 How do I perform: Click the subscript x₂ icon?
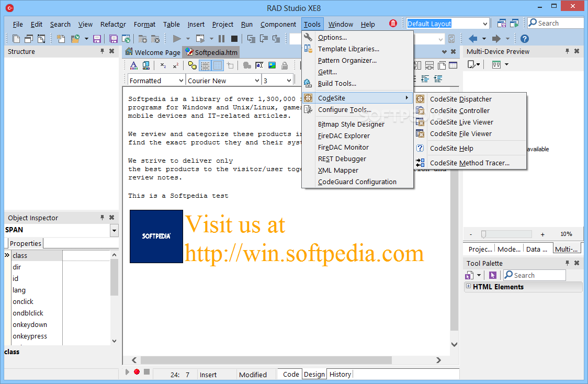click(x=163, y=65)
